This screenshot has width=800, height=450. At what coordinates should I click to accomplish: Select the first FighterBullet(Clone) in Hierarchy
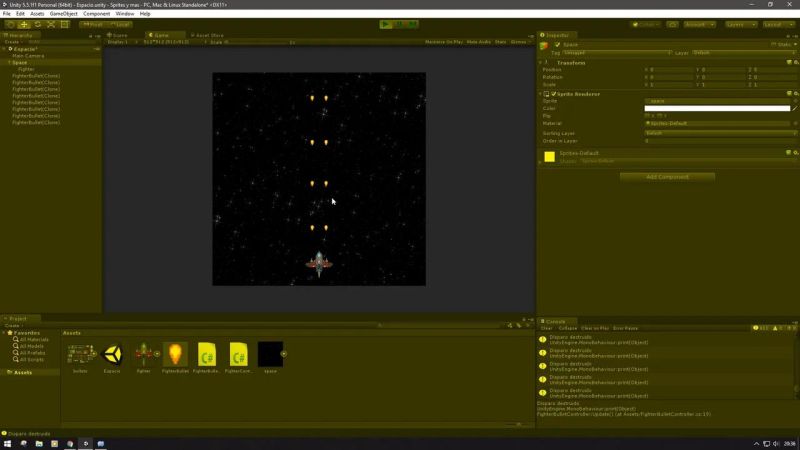(36, 76)
